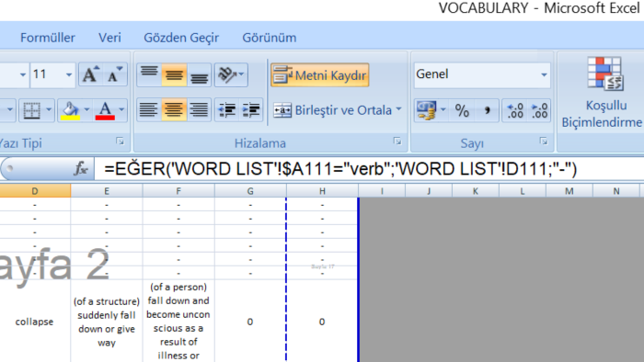Select column K header
Image resolution: width=644 pixels, height=362 pixels.
476,191
